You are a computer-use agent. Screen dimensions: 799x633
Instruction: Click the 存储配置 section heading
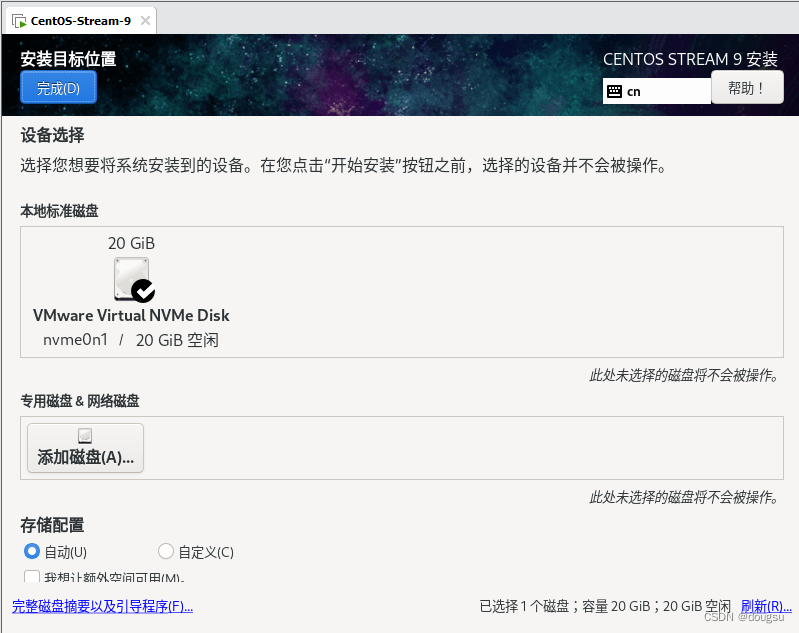coord(52,525)
